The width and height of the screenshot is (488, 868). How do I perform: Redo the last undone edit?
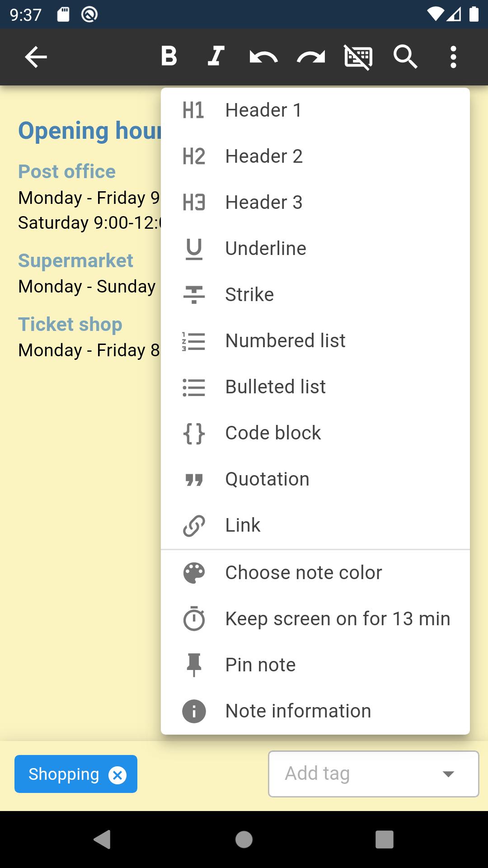(311, 57)
